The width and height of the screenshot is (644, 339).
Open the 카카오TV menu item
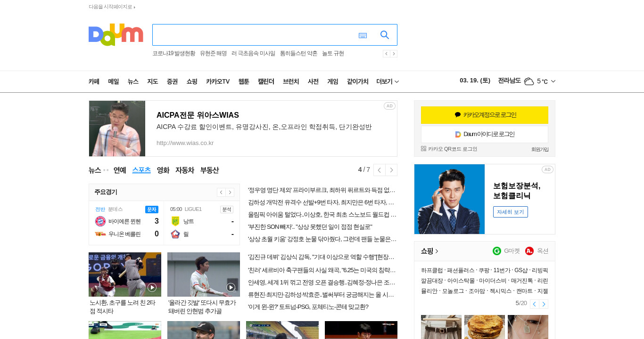pos(218,81)
